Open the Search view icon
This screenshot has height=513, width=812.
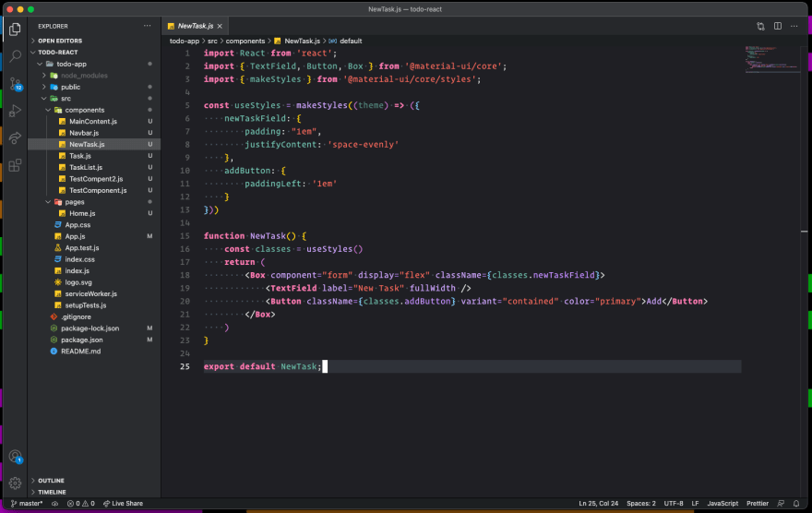(x=15, y=56)
